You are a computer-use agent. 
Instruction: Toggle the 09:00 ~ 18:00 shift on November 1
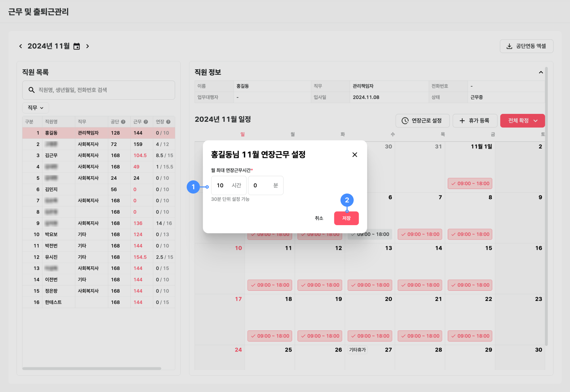click(x=470, y=184)
